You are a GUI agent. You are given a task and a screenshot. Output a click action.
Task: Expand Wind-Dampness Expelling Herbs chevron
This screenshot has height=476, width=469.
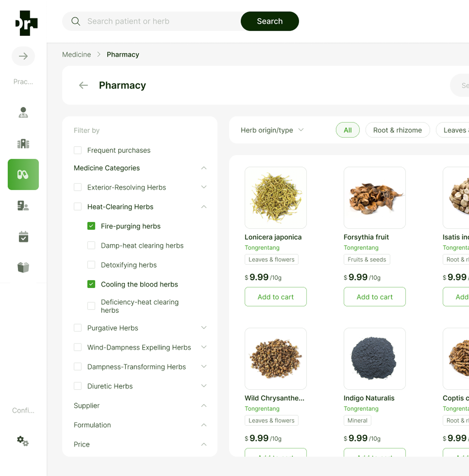click(204, 347)
